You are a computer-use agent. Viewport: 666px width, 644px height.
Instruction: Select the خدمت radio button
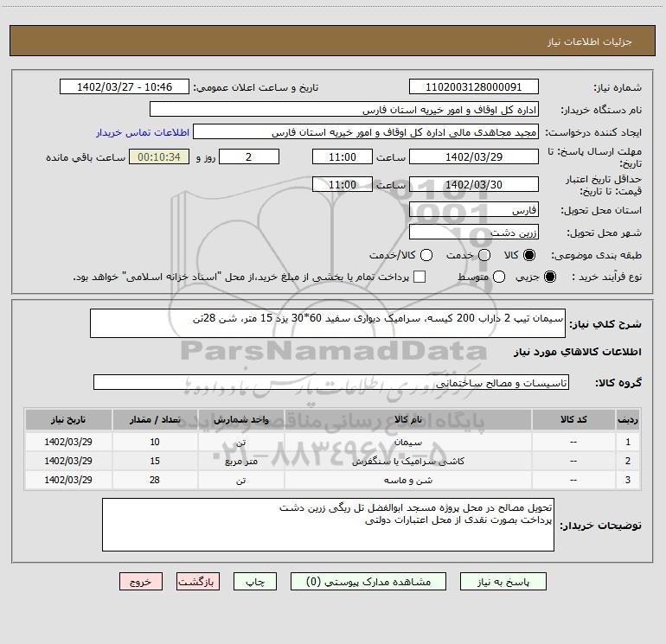tap(484, 255)
